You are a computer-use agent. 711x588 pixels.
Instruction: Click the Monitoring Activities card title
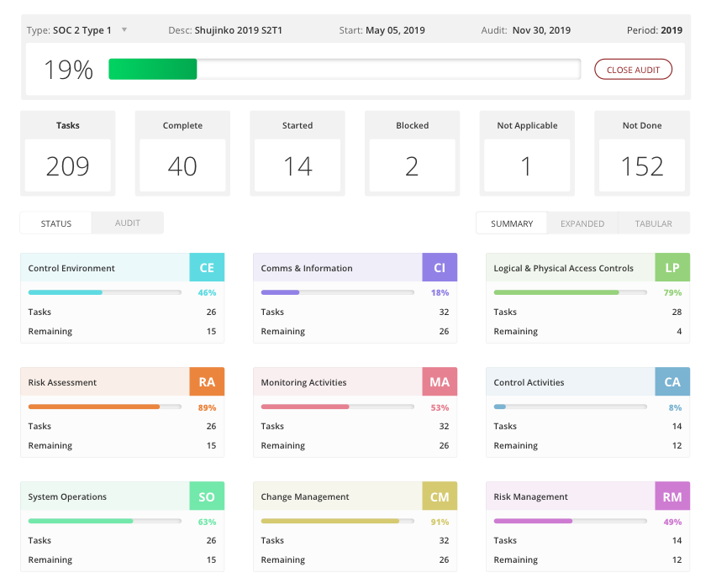click(x=303, y=383)
